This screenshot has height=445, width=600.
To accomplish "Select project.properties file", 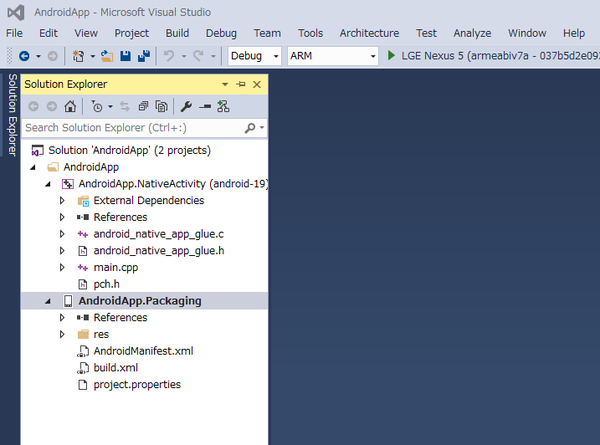I will click(137, 385).
